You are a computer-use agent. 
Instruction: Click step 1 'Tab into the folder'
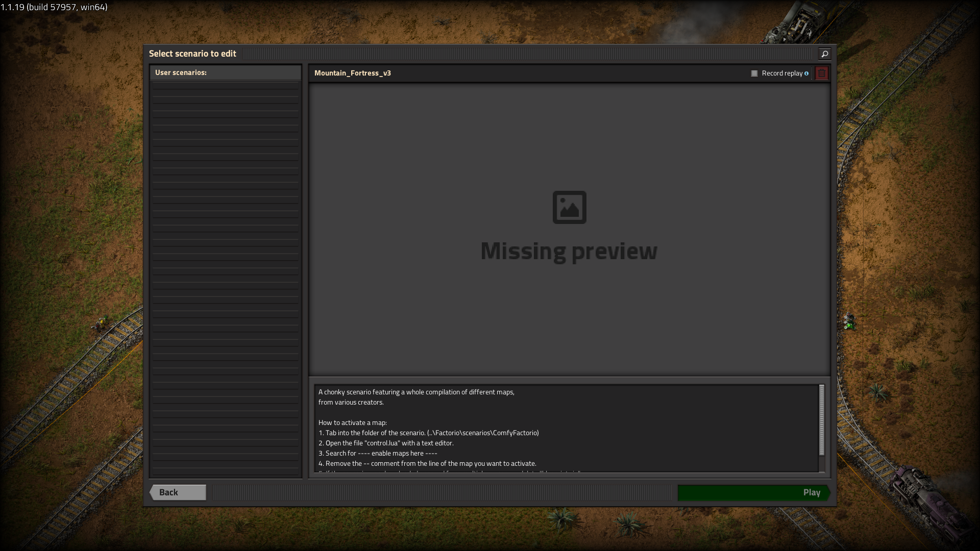click(429, 433)
